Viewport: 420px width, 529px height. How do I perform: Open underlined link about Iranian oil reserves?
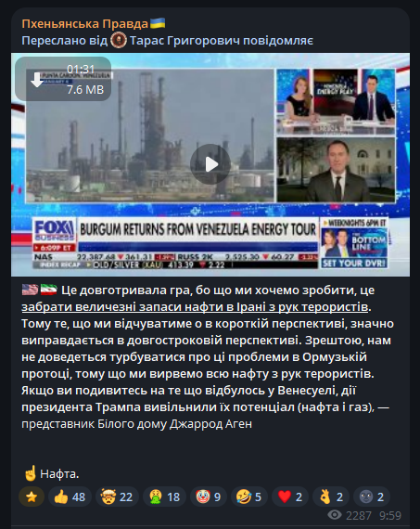pos(195,307)
